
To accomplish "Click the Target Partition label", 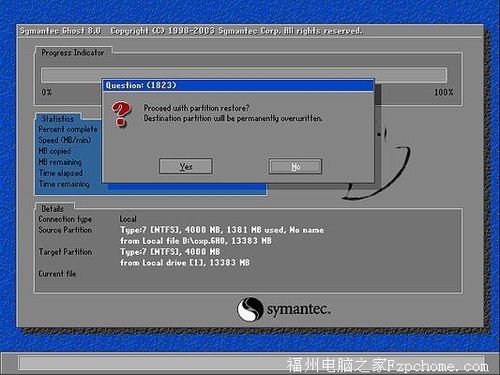I will click(65, 252).
